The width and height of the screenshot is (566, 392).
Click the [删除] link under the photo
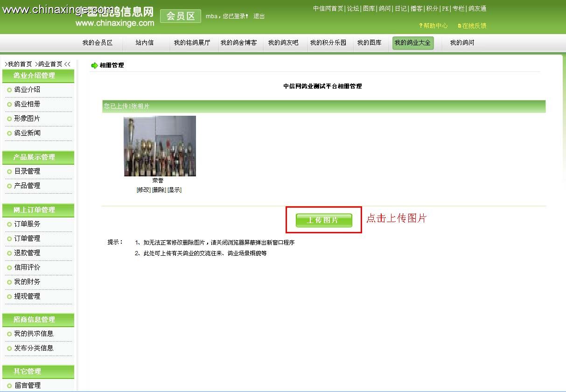point(159,190)
